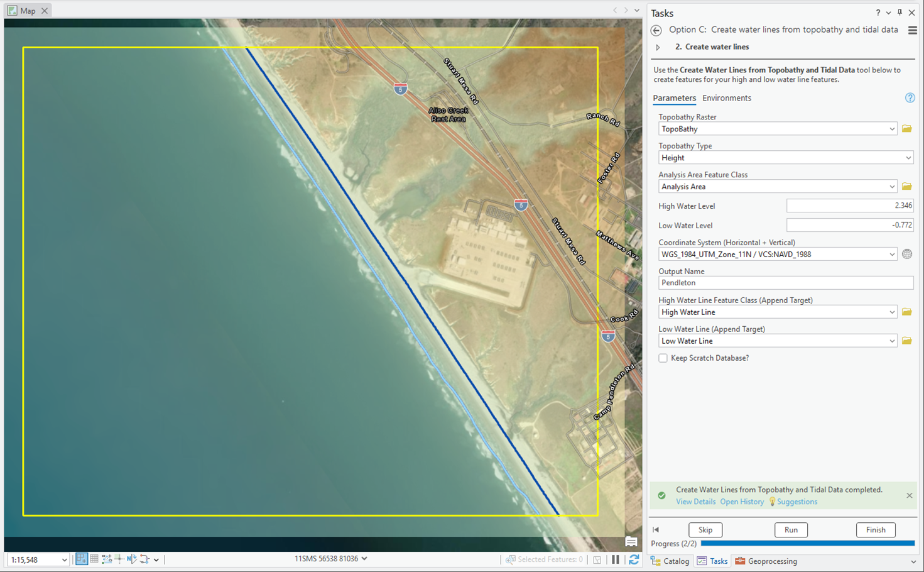
Task: Toggle constraints icon in status bar
Action: coord(107,559)
